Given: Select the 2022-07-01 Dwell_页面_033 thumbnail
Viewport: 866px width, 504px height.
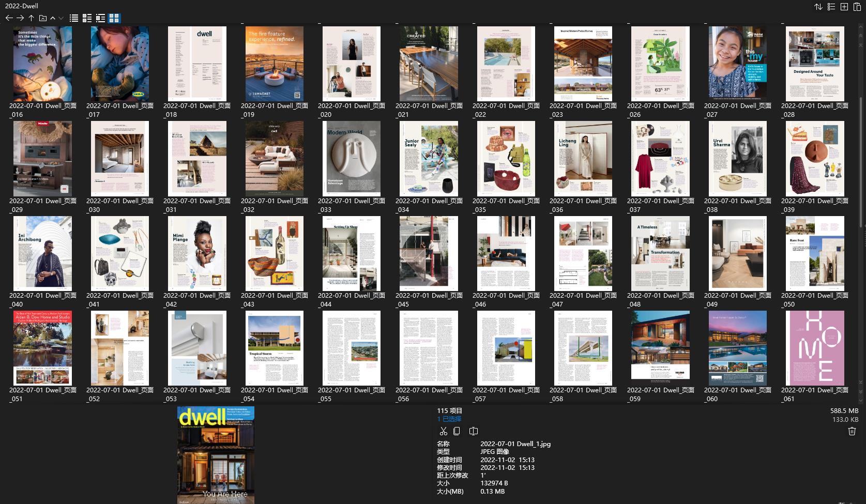Looking at the screenshot, I should point(351,158).
